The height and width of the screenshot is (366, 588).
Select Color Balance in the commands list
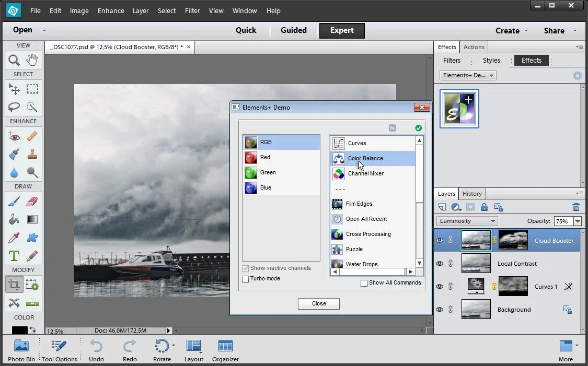point(365,158)
